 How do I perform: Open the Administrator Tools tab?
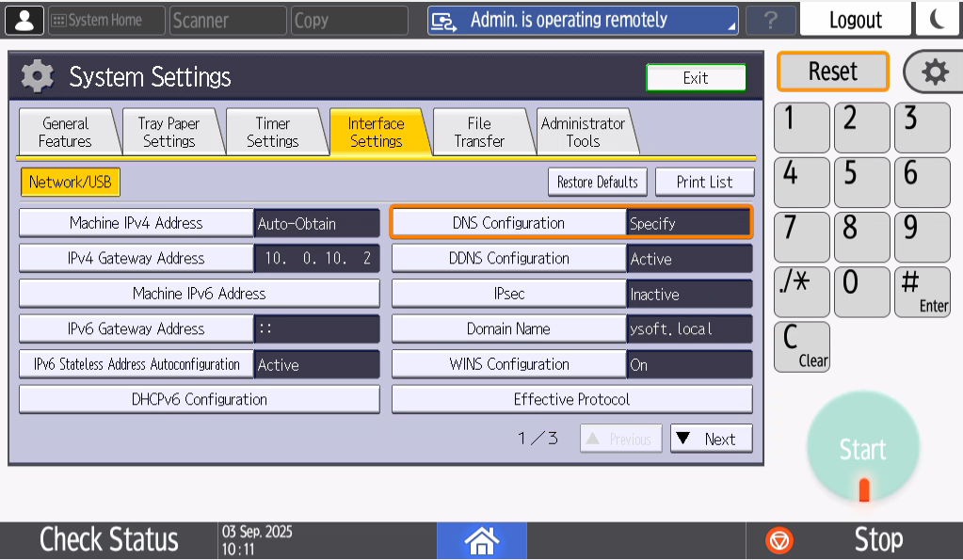pos(583,133)
